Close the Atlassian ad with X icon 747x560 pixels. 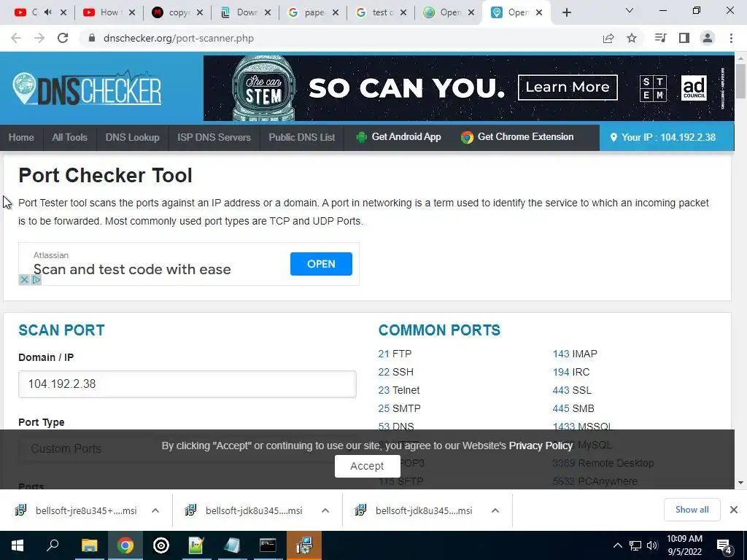tap(24, 279)
